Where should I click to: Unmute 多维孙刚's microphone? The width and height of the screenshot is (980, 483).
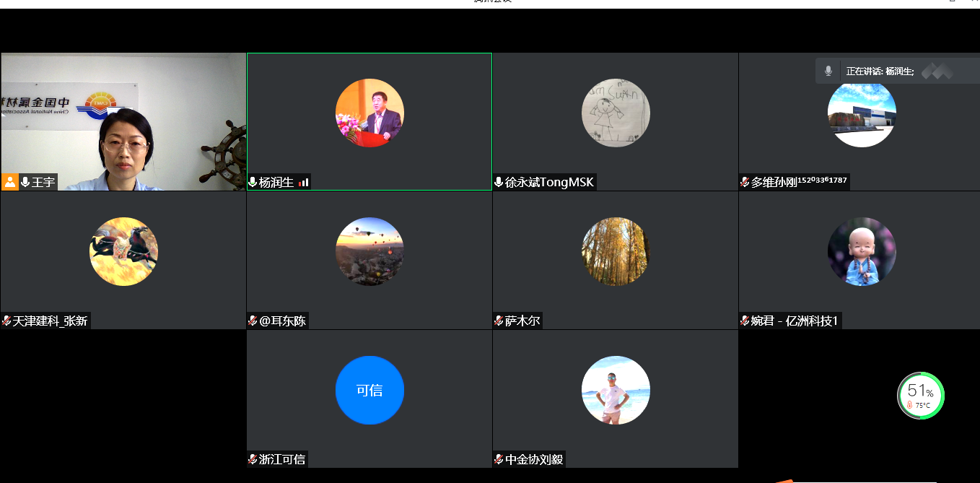(x=744, y=182)
